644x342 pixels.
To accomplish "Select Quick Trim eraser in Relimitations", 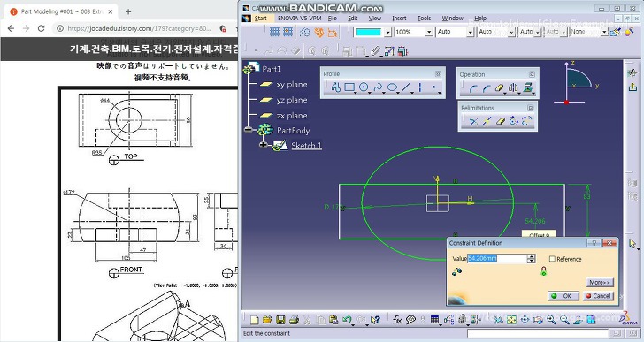I will 500,121.
